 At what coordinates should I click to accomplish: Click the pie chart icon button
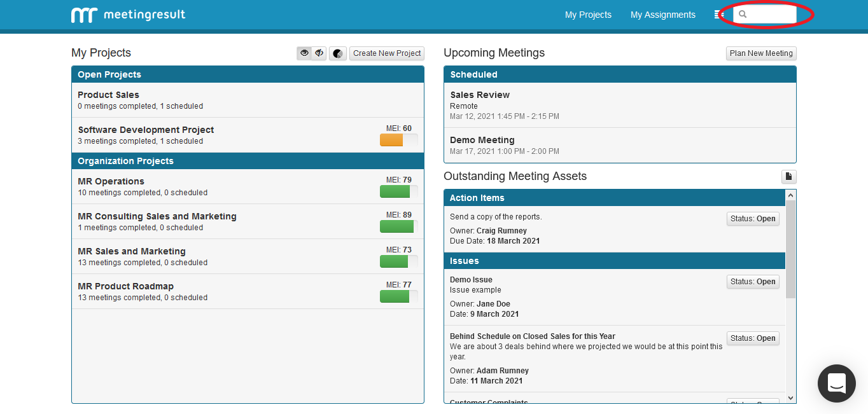[x=338, y=53]
